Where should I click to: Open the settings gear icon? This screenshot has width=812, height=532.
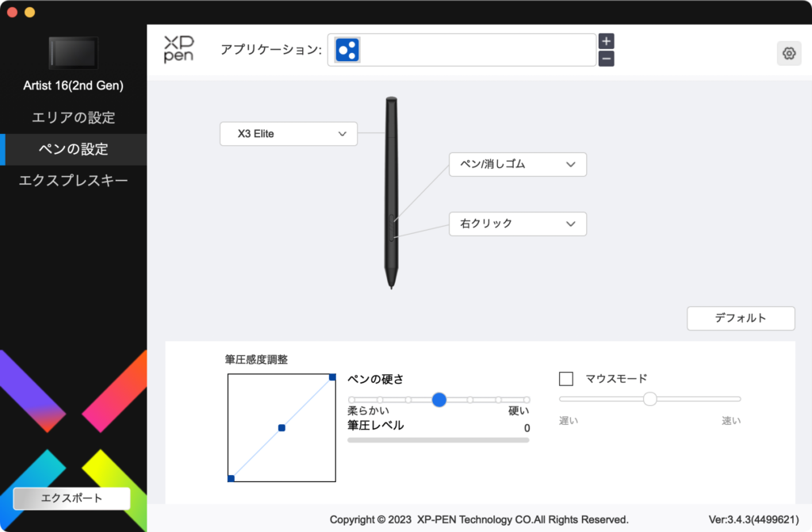789,53
